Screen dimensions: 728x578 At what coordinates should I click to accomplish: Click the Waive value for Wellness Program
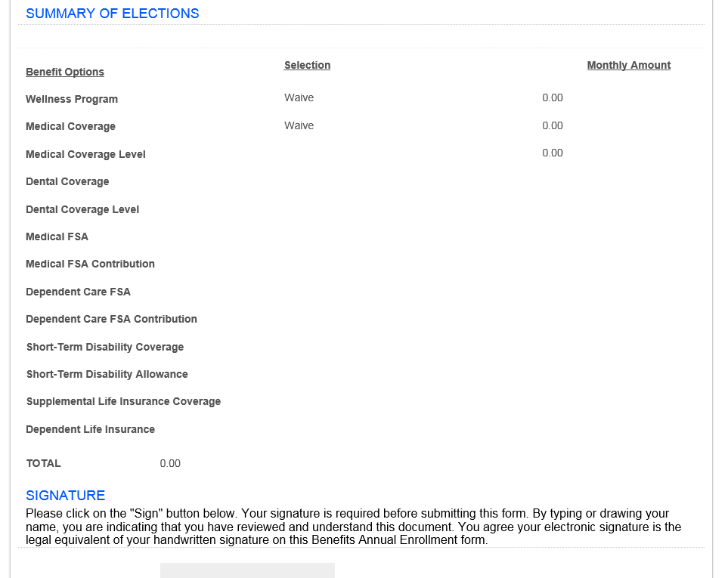(x=299, y=97)
